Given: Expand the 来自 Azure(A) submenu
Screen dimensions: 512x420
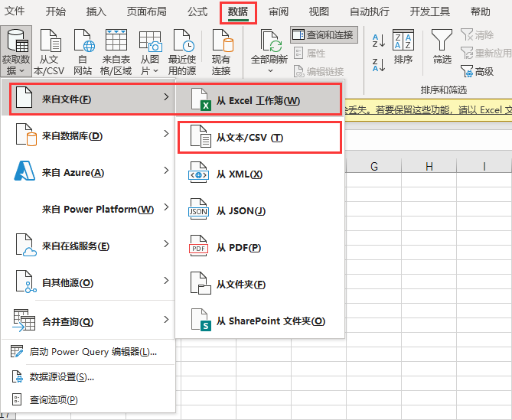Looking at the screenshot, I should point(88,172).
